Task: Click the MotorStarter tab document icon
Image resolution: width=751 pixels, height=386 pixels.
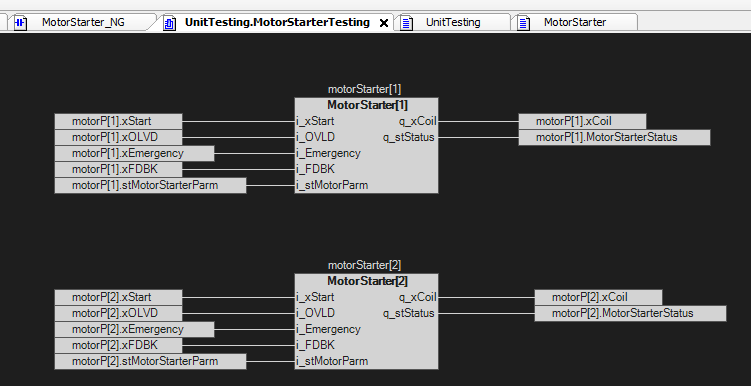Action: coord(524,23)
